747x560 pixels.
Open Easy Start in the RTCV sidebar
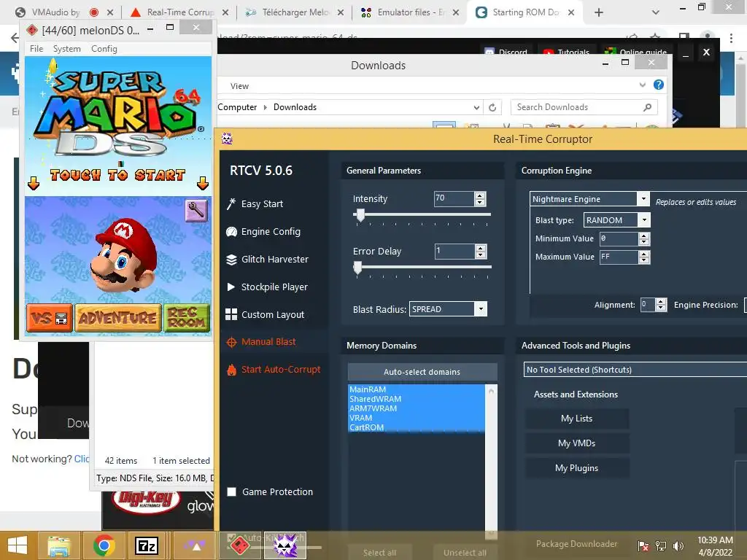tap(262, 204)
